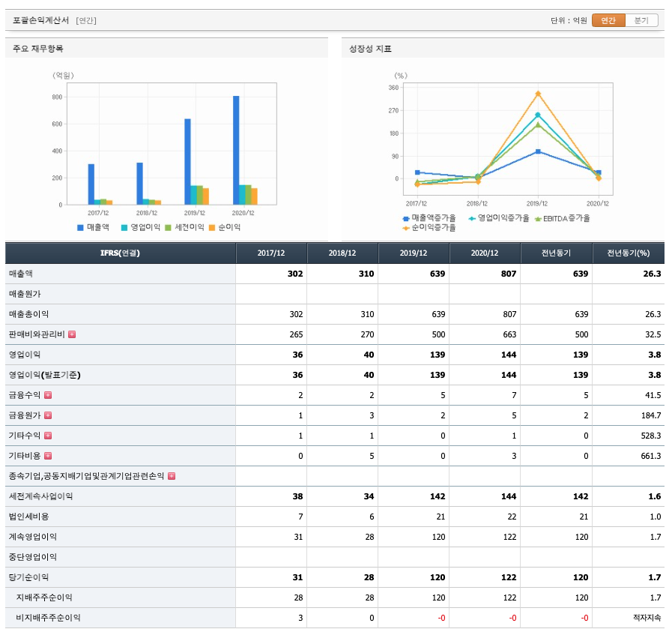Click the 전년동기 column header
672x635 pixels.
point(557,253)
